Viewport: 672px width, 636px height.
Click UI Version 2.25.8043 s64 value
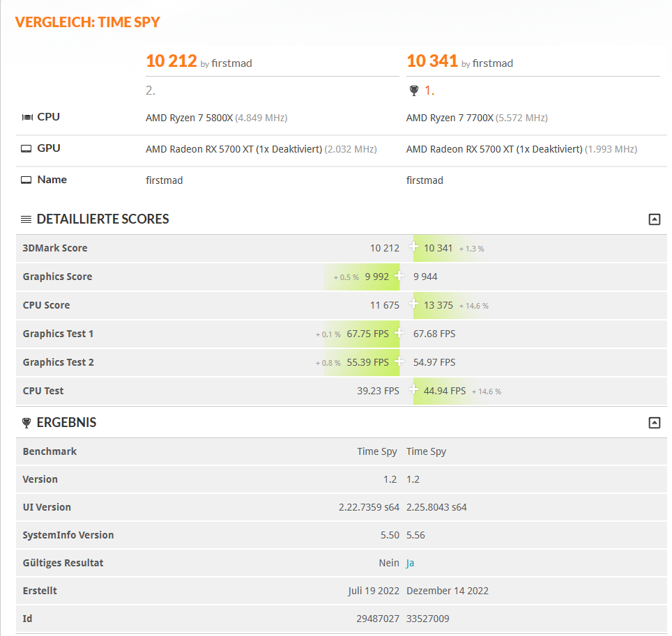click(x=436, y=507)
